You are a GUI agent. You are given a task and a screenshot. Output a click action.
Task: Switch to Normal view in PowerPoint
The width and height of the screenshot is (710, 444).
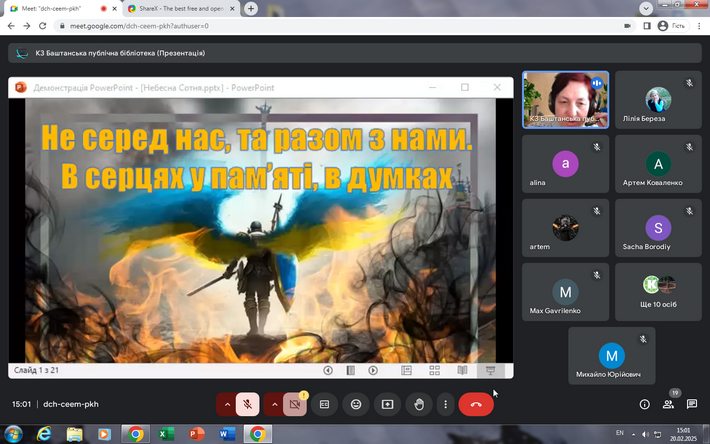[x=406, y=370]
